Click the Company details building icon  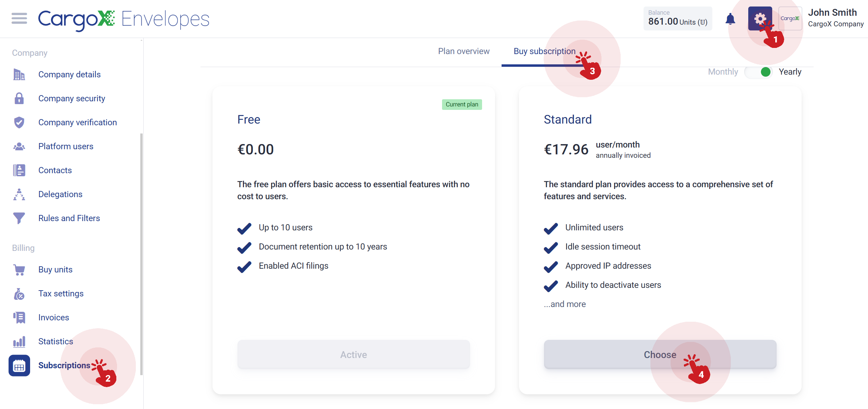19,74
